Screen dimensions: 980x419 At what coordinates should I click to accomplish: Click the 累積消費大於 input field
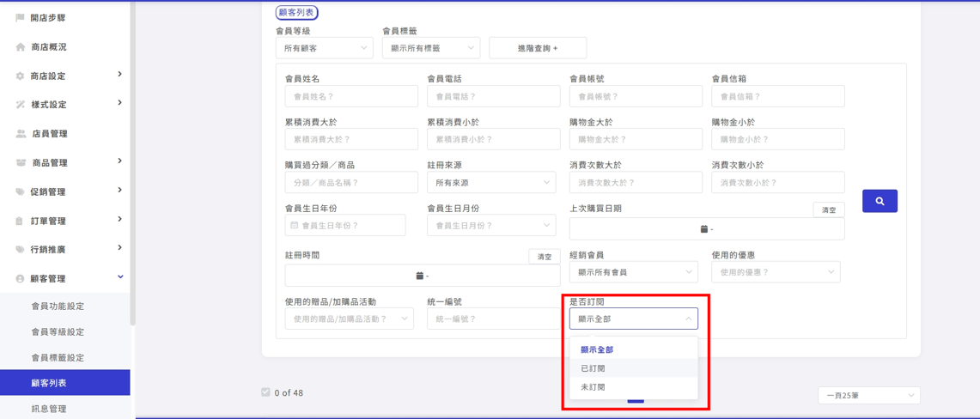351,139
